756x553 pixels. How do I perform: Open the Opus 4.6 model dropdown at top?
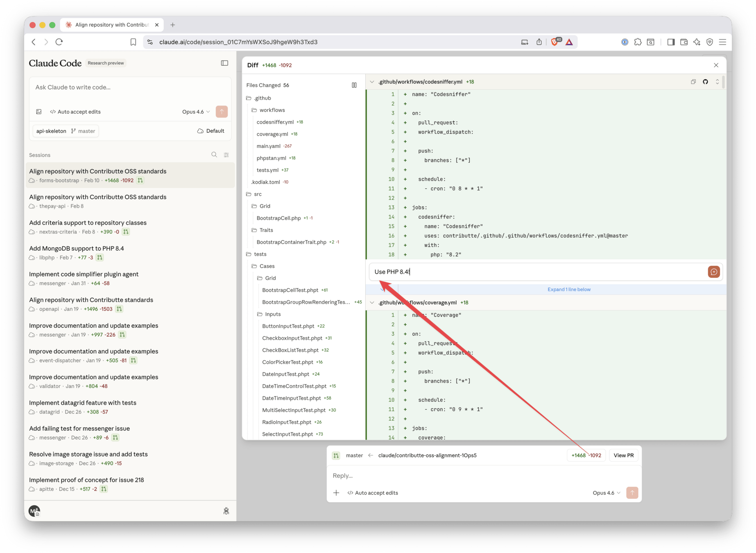click(196, 112)
